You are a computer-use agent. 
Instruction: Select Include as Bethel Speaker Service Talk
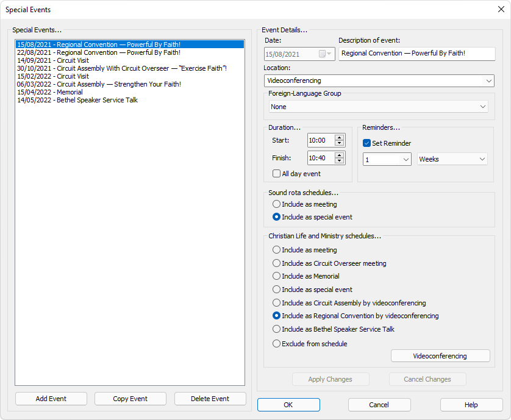(277, 329)
